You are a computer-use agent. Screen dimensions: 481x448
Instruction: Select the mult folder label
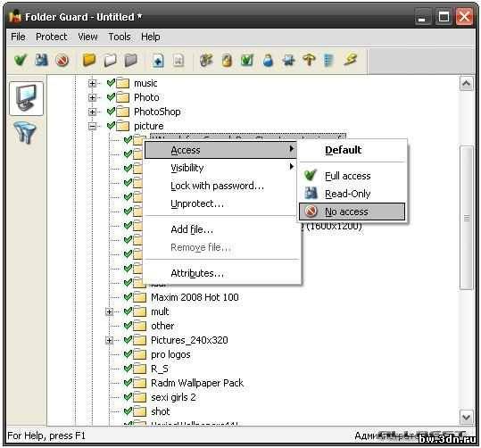pyautogui.click(x=160, y=311)
